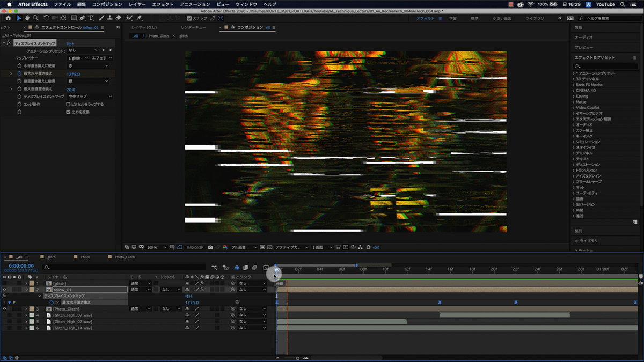Uncheck the 出力を拡張 checkbox

pos(68,112)
